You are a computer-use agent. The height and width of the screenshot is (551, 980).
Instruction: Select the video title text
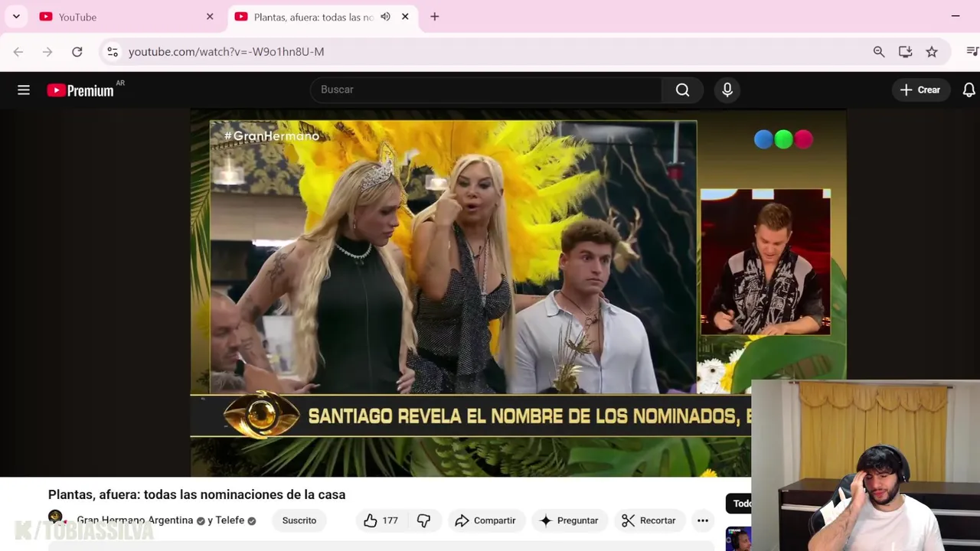click(x=197, y=494)
